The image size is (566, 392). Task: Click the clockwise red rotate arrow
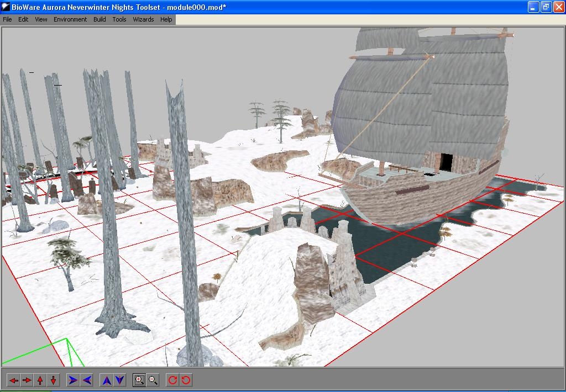(x=172, y=380)
